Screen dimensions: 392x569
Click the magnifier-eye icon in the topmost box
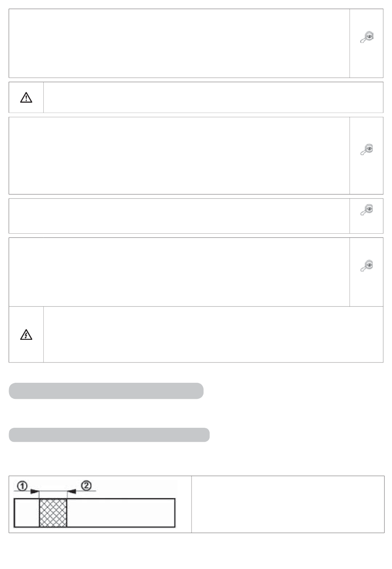[366, 38]
